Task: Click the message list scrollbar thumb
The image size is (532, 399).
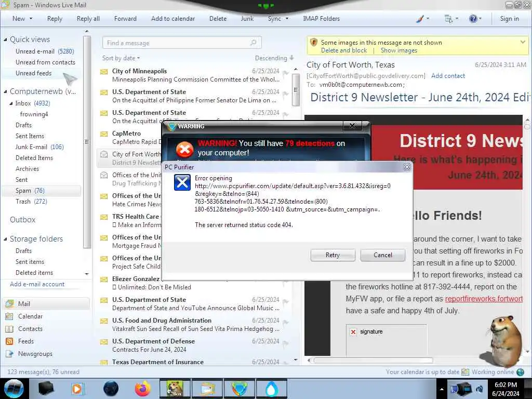Action: pos(296,90)
